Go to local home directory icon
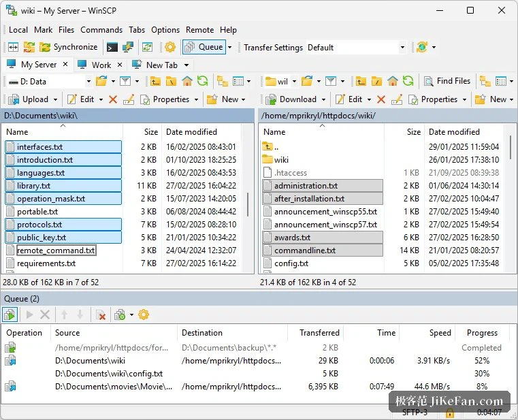Screen dimensions: 518x420 [x=187, y=81]
